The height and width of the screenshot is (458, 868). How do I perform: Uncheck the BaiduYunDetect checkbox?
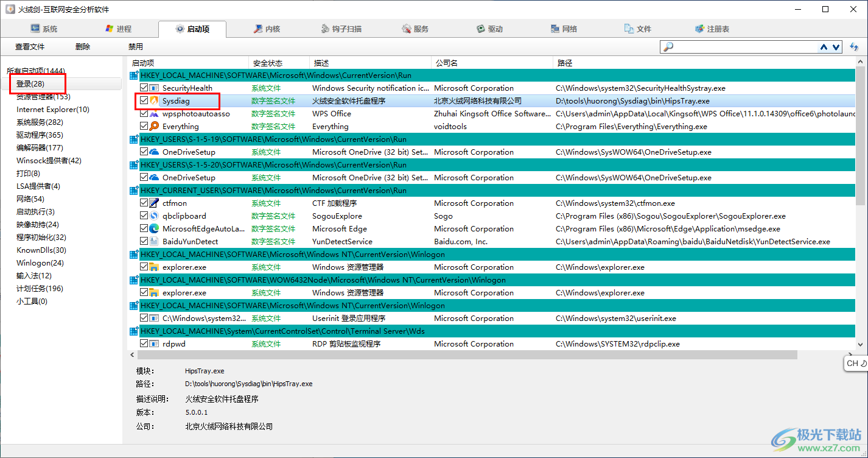point(144,242)
